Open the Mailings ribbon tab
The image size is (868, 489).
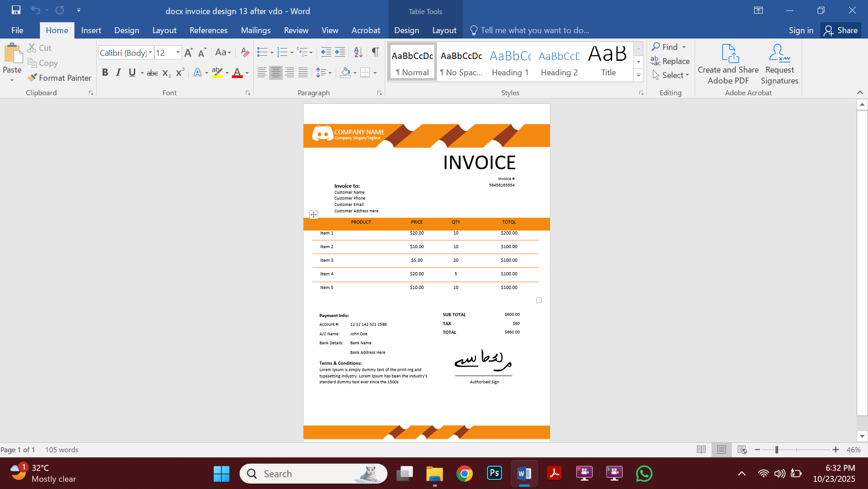coord(255,30)
